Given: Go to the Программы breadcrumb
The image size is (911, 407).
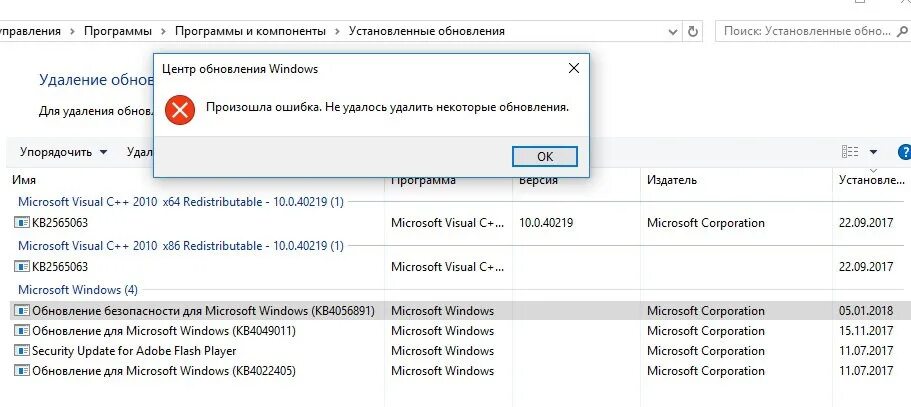Looking at the screenshot, I should click(118, 31).
